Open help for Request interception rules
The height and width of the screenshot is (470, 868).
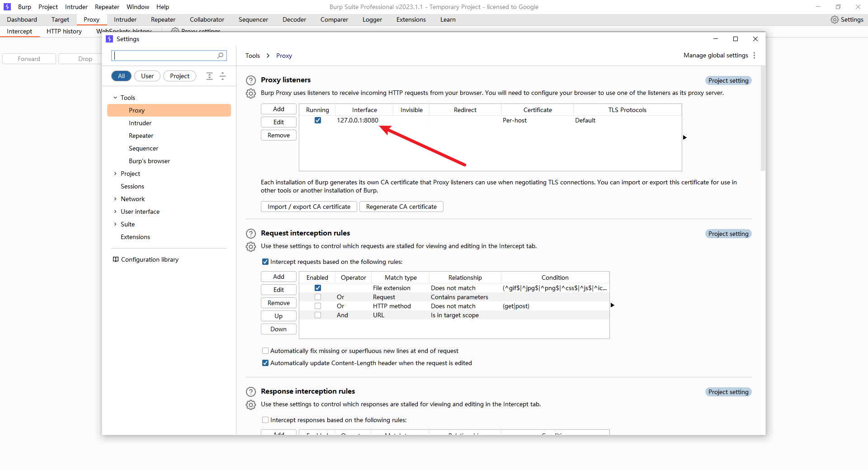[x=251, y=234]
